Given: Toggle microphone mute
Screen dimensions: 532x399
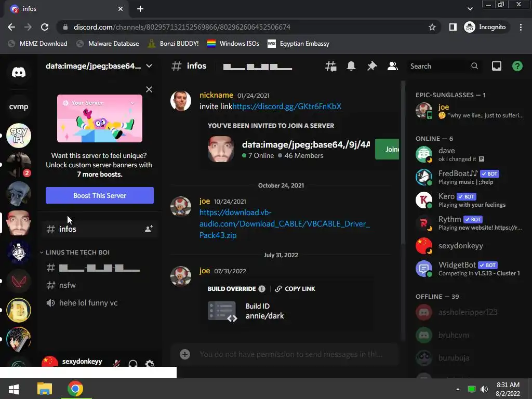Looking at the screenshot, I should click(117, 364).
